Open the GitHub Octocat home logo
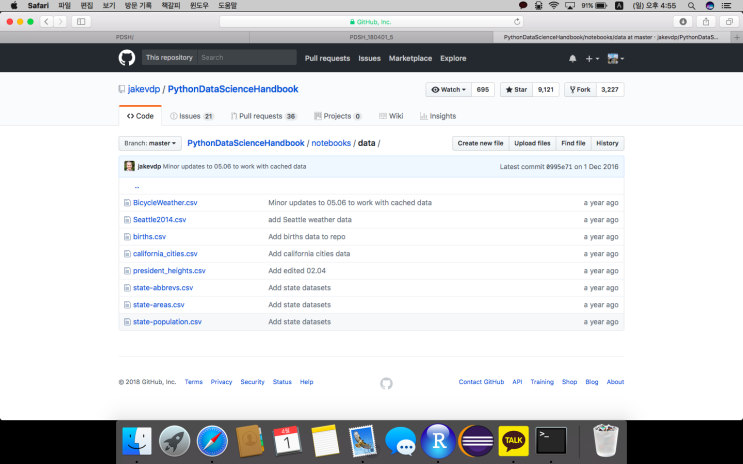 127,58
